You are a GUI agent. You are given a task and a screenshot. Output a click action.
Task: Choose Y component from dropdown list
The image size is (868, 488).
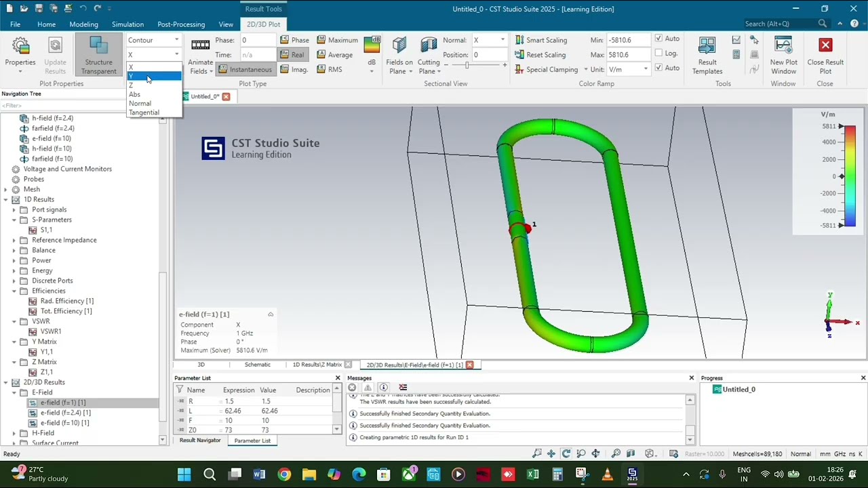154,76
